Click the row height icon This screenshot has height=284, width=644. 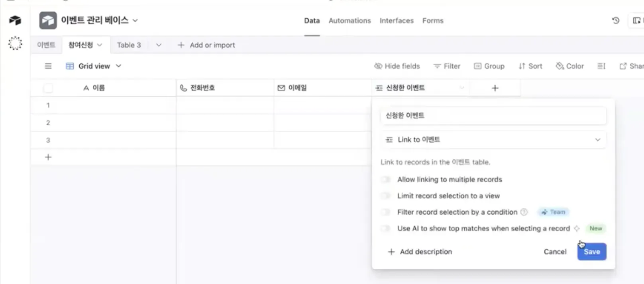(x=601, y=66)
